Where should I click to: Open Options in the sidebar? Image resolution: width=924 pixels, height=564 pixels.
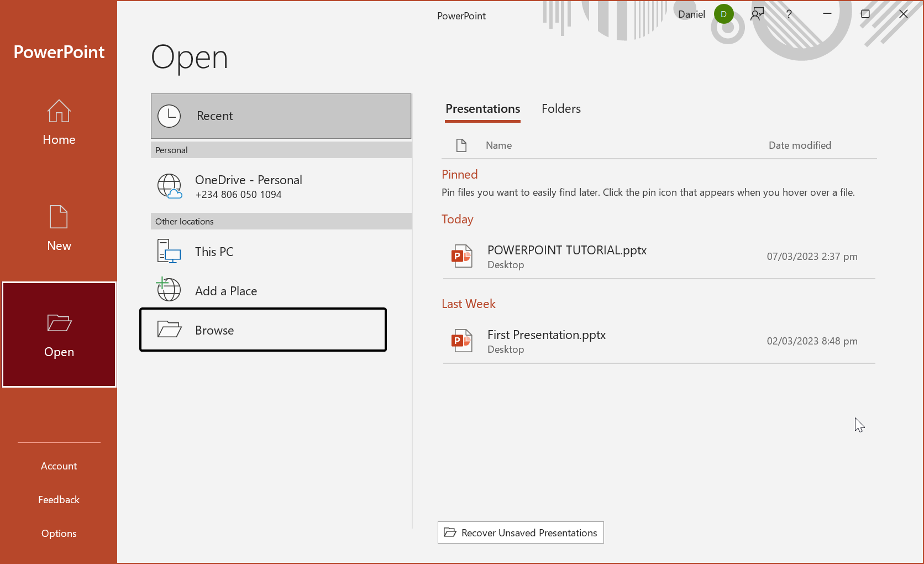59,534
